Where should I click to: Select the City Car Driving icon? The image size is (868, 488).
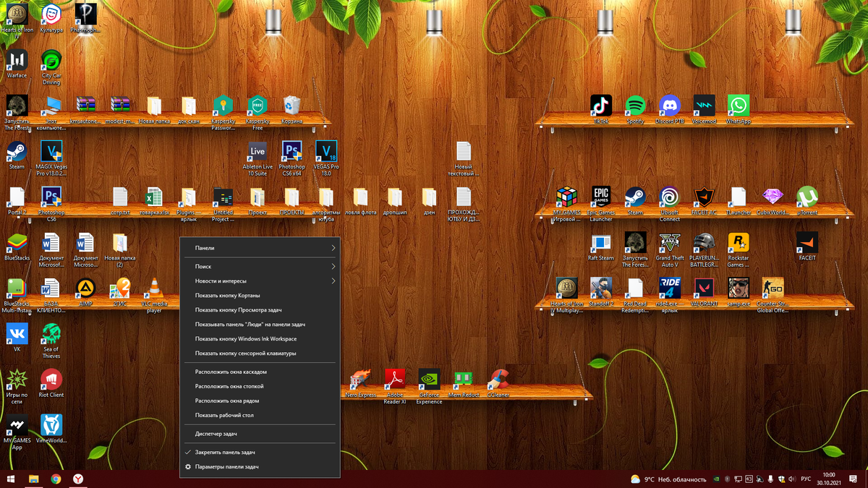coord(51,68)
